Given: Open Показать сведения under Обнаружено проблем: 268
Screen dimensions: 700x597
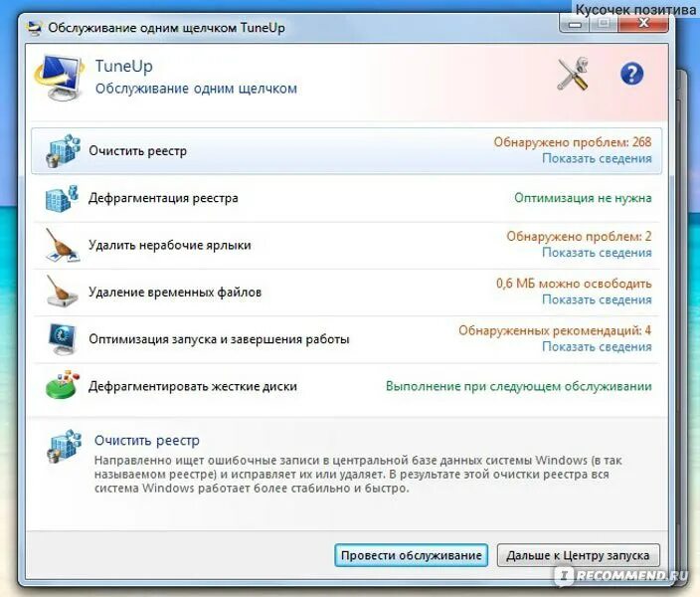Looking at the screenshot, I should point(597,158).
